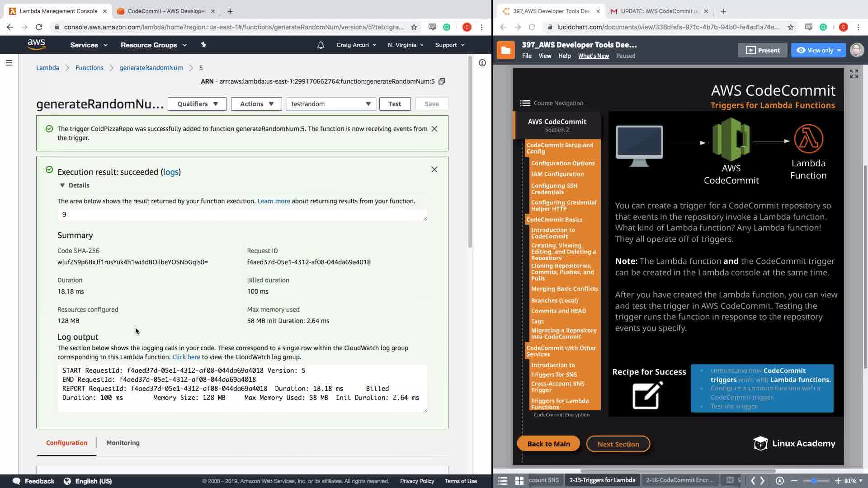Click the View only mode dropdown

[818, 50]
